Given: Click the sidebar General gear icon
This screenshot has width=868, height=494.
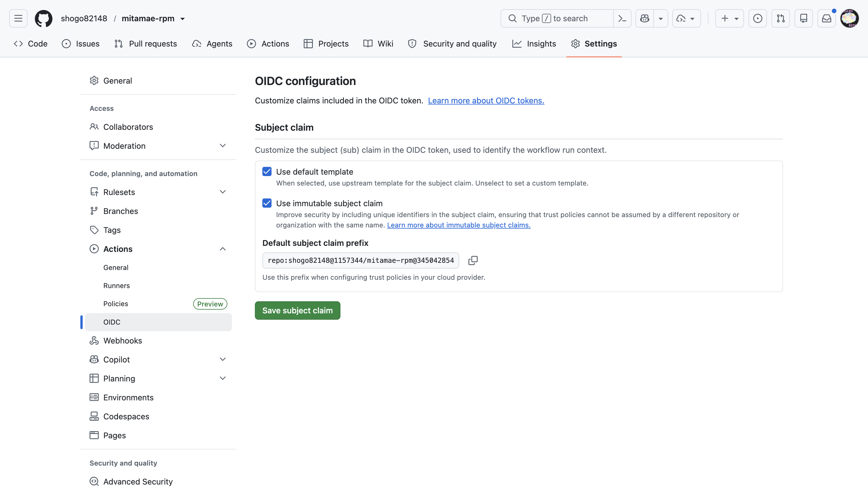Looking at the screenshot, I should coord(94,81).
